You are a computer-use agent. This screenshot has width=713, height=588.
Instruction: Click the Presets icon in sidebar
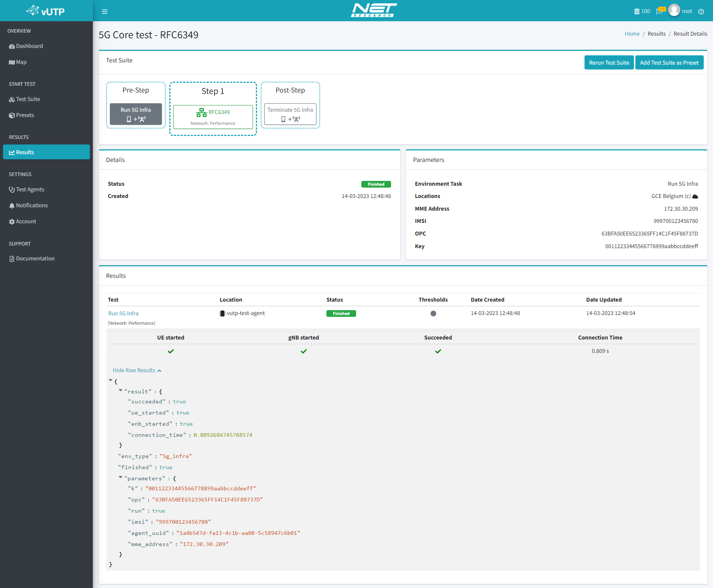[11, 115]
